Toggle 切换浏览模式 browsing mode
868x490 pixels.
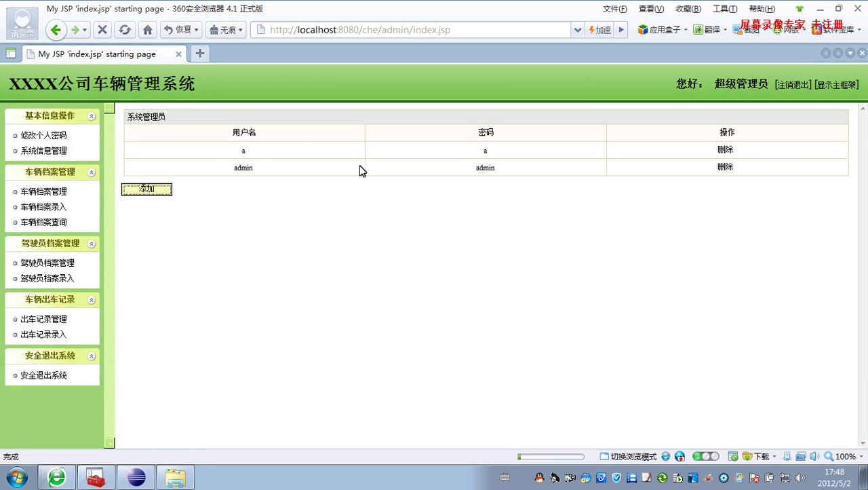(628, 457)
